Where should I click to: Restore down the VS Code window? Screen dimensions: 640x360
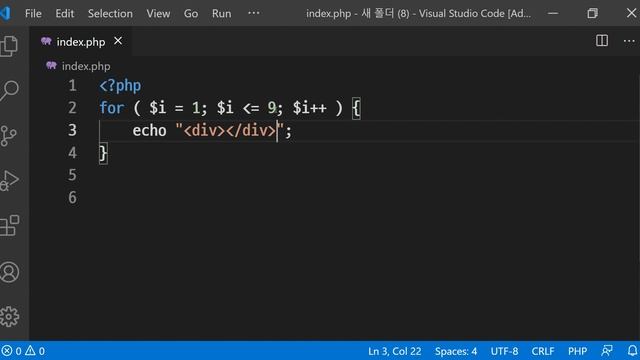coord(592,13)
